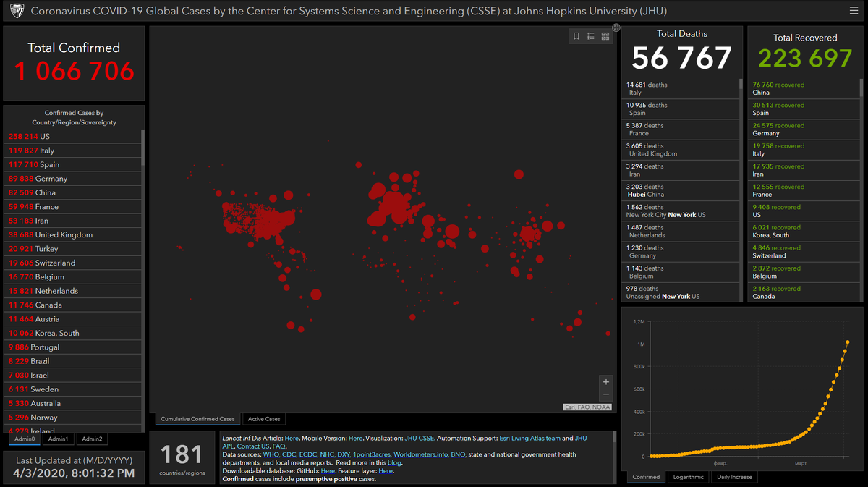Select the 53 183 Iran row
868x487 pixels.
(x=72, y=221)
